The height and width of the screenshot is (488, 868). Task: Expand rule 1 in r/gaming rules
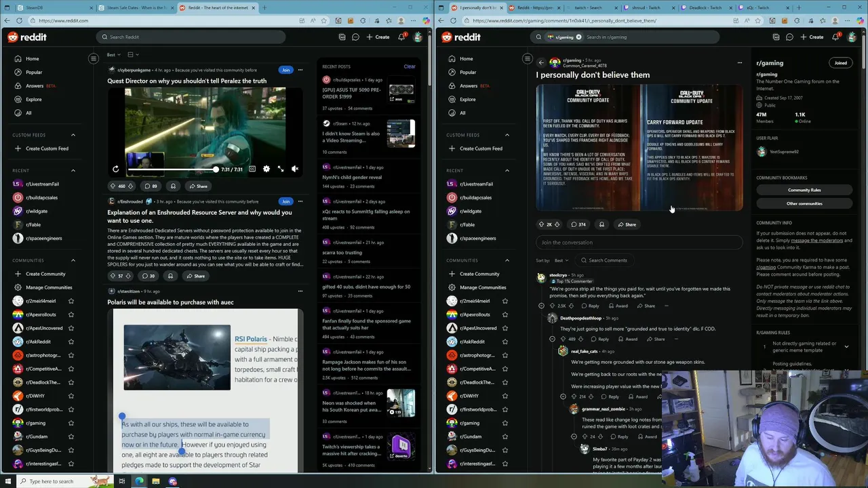[846, 346]
